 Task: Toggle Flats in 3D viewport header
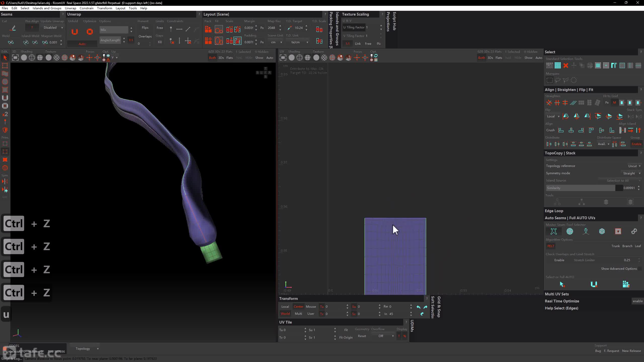[x=229, y=58]
